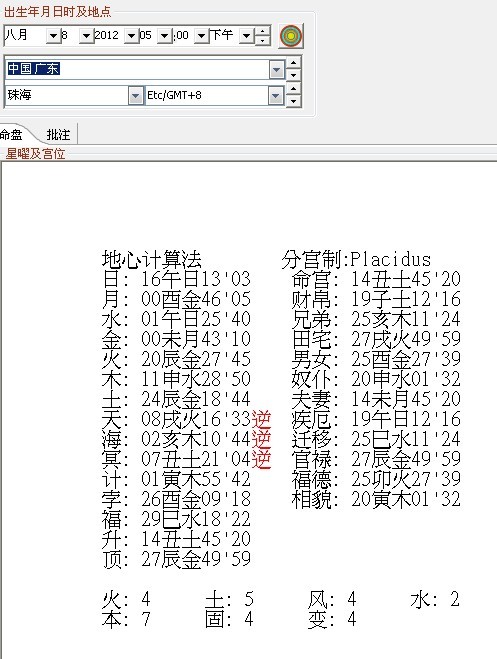
Task: Open the hour dropdown showing 05
Action: (x=164, y=36)
